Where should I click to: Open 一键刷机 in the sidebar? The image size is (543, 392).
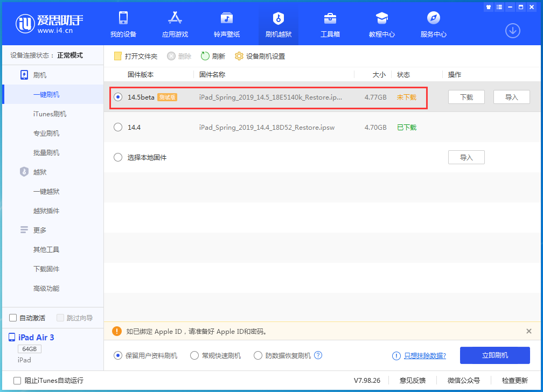click(46, 95)
